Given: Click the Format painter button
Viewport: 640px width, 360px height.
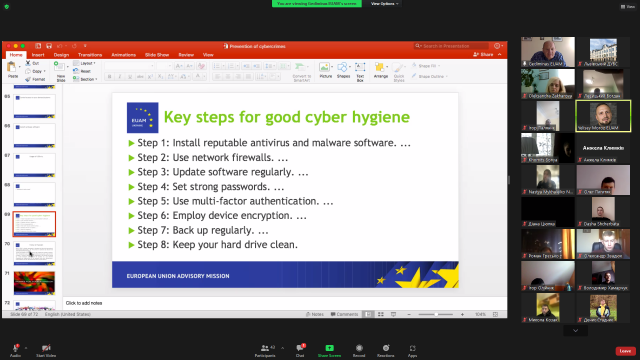Looking at the screenshot, I should 35,79.
